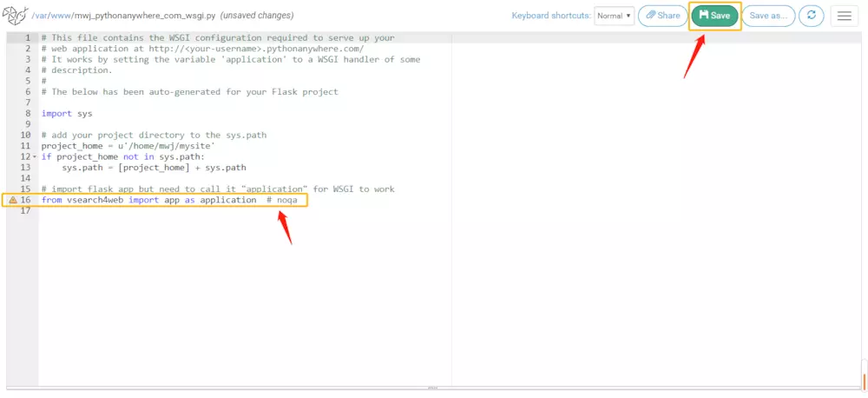Click the '# noqa' comment
Image resolution: width=868 pixels, height=398 pixels.
coord(282,200)
